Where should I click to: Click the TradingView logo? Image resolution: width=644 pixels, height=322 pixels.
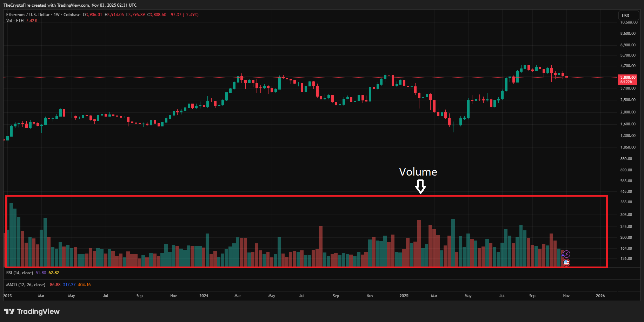coord(32,311)
